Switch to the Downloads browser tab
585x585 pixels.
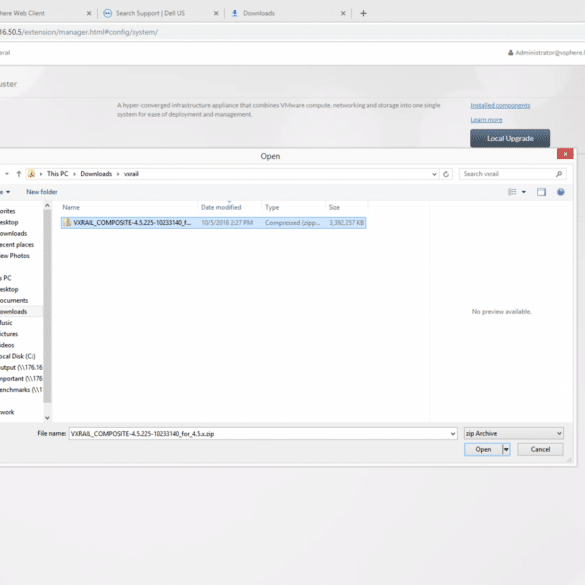259,13
